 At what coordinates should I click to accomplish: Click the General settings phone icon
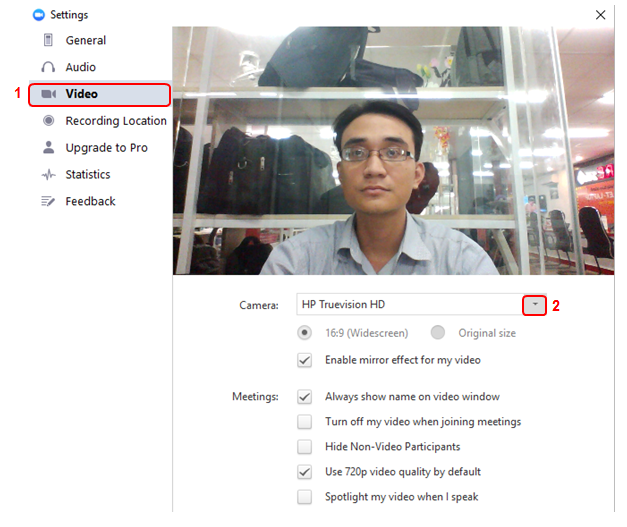(x=48, y=40)
